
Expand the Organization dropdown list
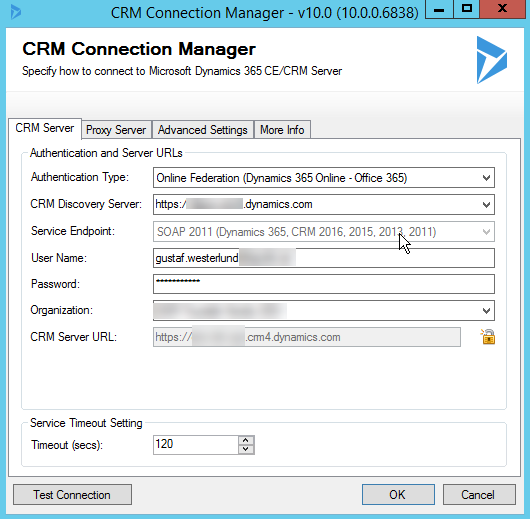point(486,310)
